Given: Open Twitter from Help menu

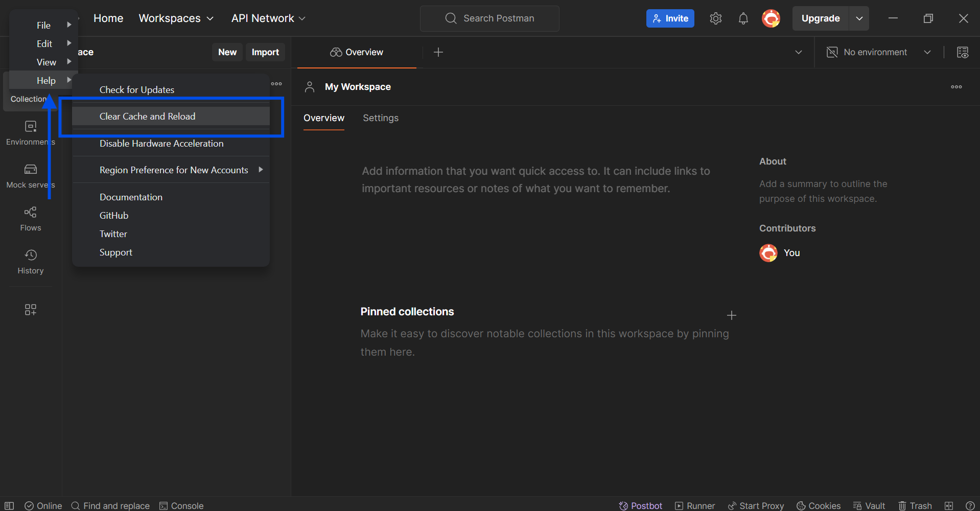Looking at the screenshot, I should tap(171, 234).
